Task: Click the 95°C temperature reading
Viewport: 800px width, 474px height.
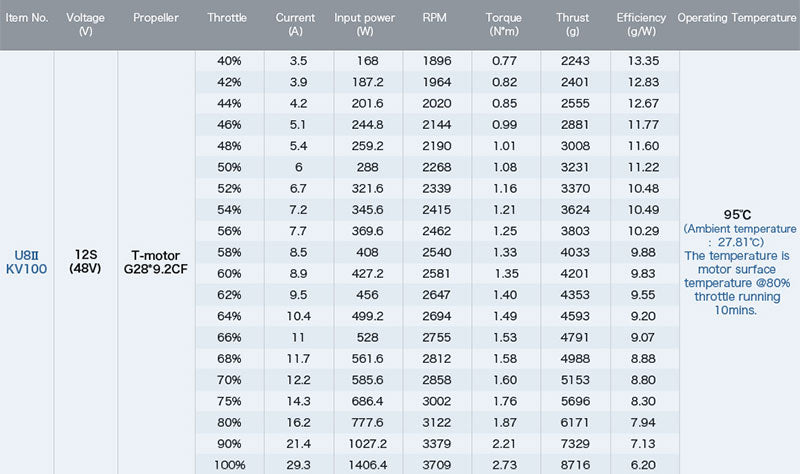Action: point(738,215)
